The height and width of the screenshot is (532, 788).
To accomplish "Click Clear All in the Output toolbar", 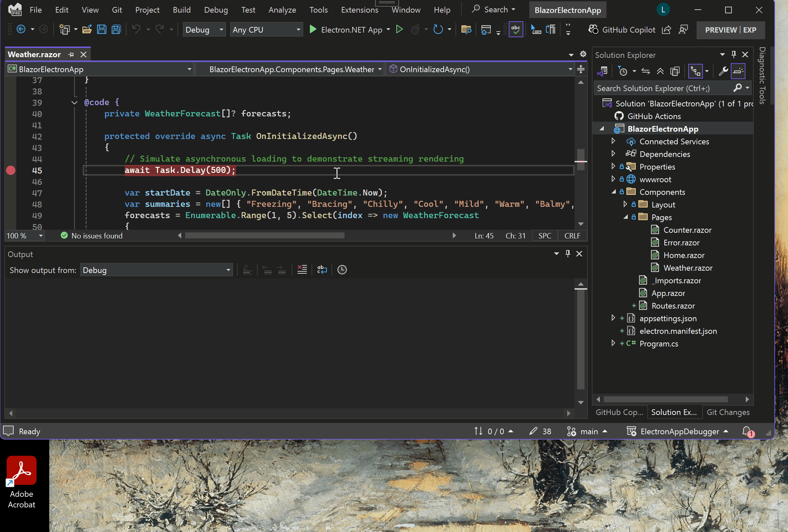I will [x=302, y=270].
